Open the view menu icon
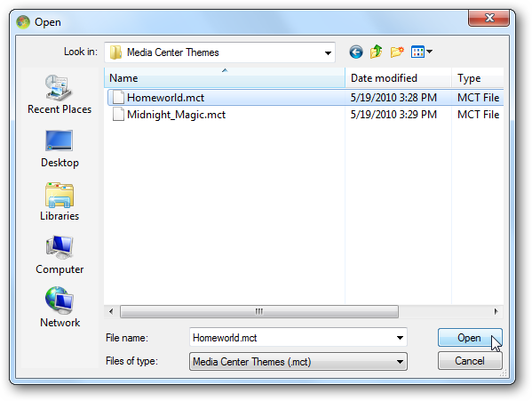This screenshot has width=532, height=401. (421, 52)
